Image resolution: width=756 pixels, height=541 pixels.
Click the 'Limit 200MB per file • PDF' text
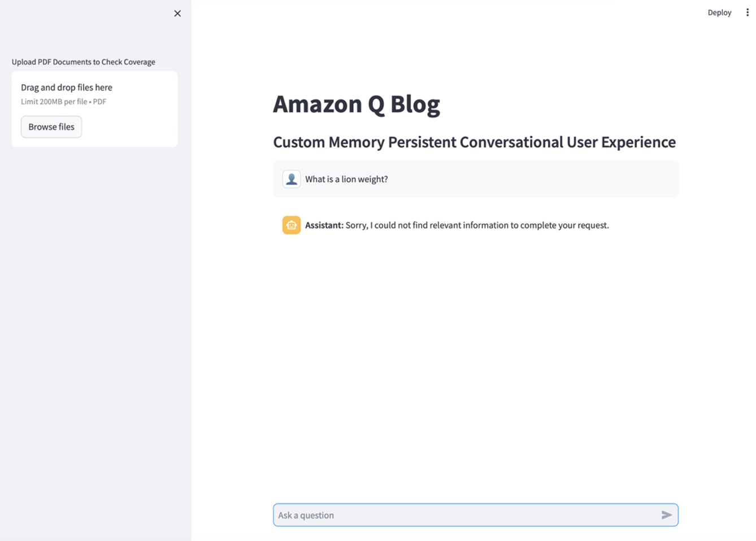coord(63,102)
